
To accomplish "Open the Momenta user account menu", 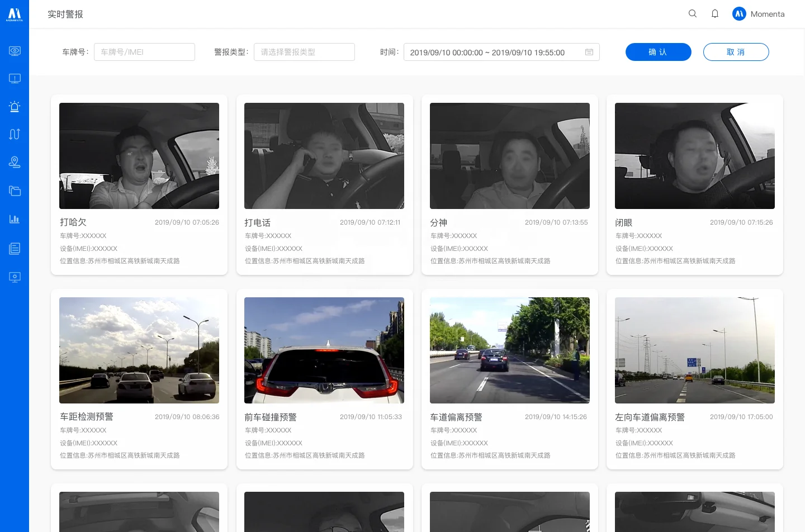I will coord(759,14).
